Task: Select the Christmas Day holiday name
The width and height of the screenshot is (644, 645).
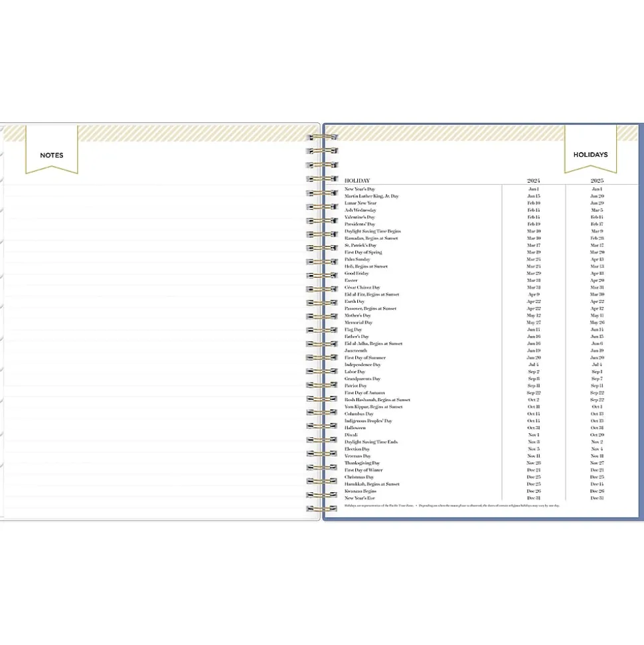Action: click(x=359, y=477)
